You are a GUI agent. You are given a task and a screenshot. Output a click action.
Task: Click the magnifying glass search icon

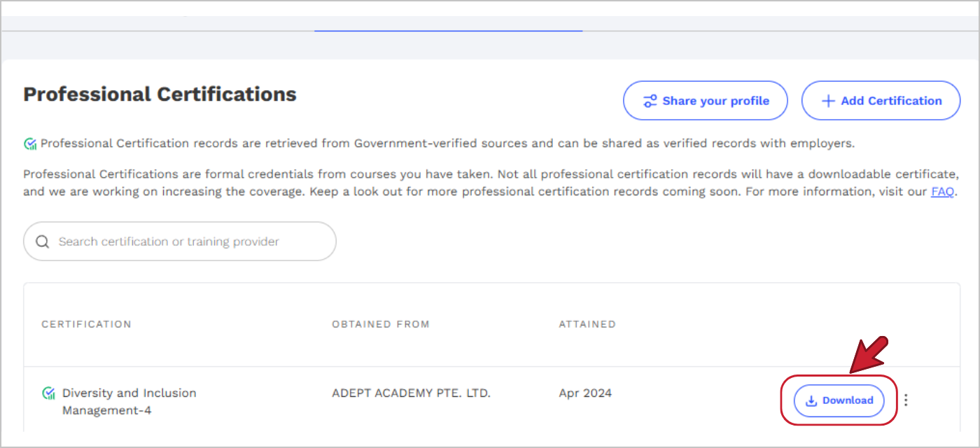[x=43, y=241]
